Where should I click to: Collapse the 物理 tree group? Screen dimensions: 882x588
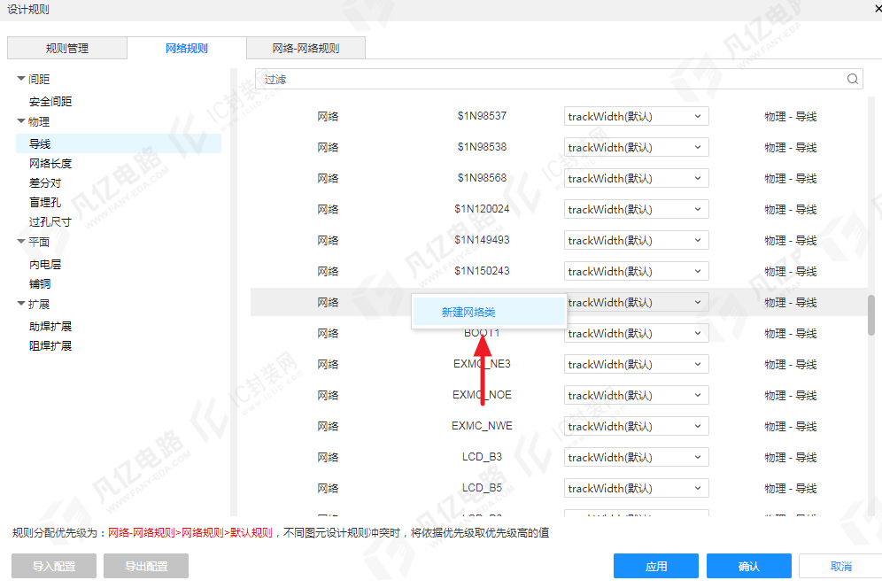[21, 121]
